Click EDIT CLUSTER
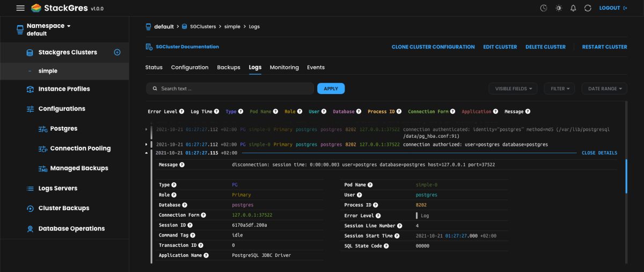This screenshot has width=644, height=272. point(500,47)
